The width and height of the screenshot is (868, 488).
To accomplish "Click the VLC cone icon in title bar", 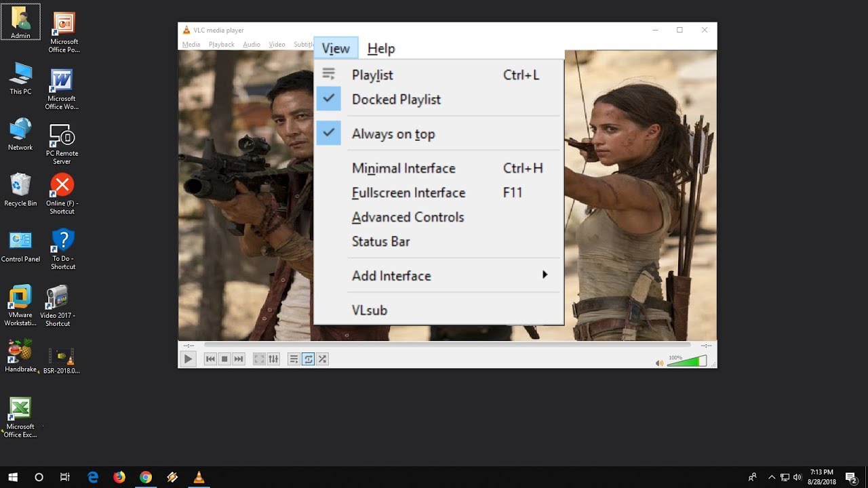I will coord(186,30).
